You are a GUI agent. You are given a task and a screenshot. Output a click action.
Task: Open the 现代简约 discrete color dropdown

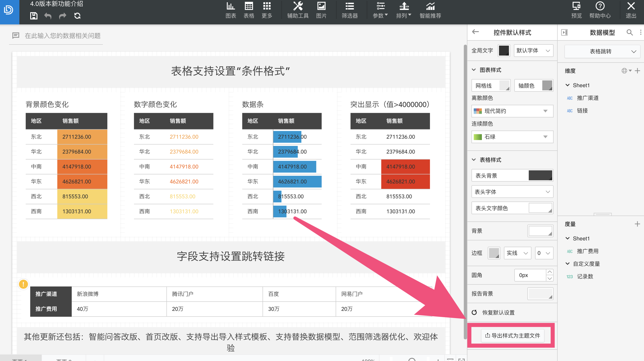click(512, 111)
